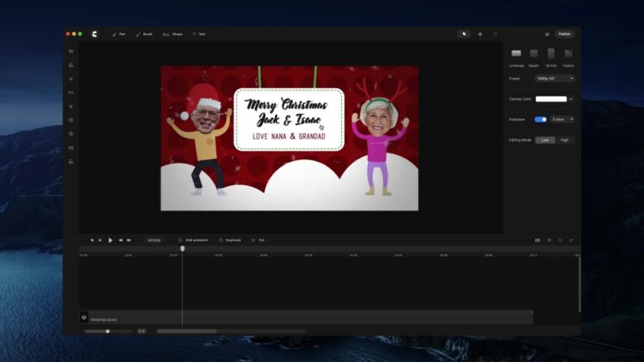Screen dimensions: 644x362
Task: Activate the Text tool
Action: pyautogui.click(x=199, y=34)
